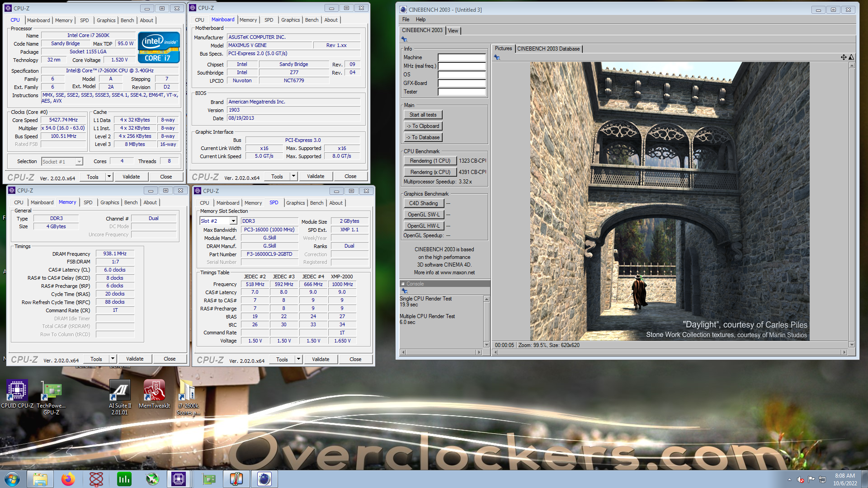Open Action Center flag tray icon

pyautogui.click(x=811, y=479)
